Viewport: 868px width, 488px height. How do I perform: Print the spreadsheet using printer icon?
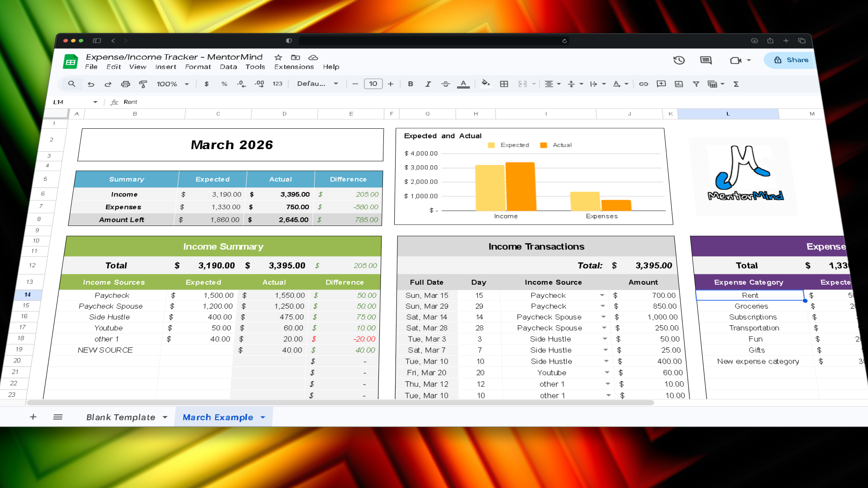coord(125,84)
